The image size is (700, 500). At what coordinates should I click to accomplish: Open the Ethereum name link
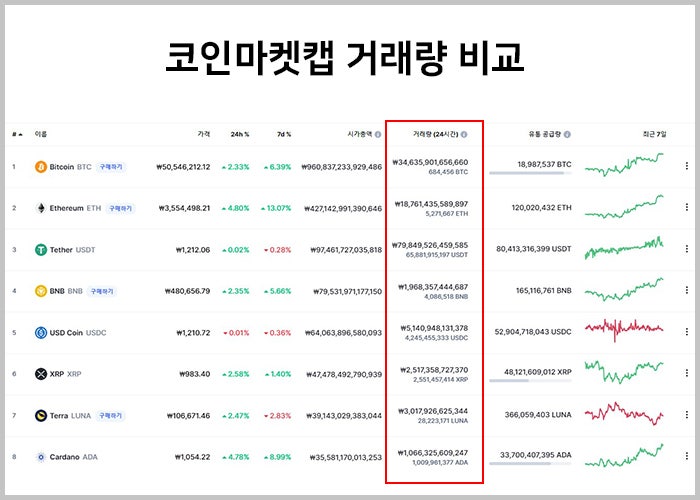(67, 208)
